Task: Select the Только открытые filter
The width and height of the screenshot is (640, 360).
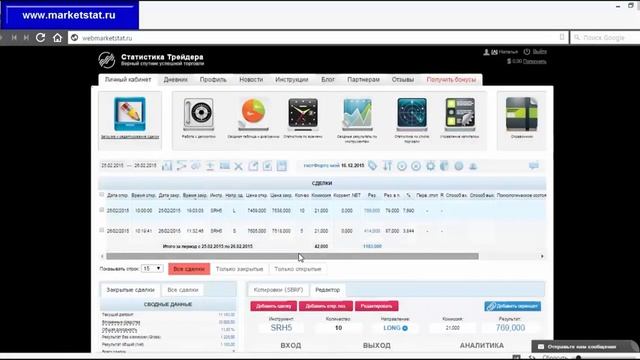Action: click(298, 269)
